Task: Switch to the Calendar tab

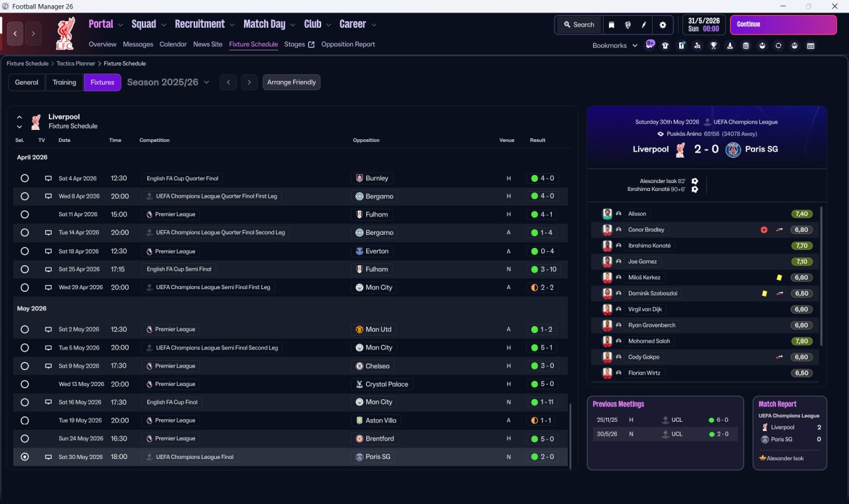Action: [x=173, y=44]
